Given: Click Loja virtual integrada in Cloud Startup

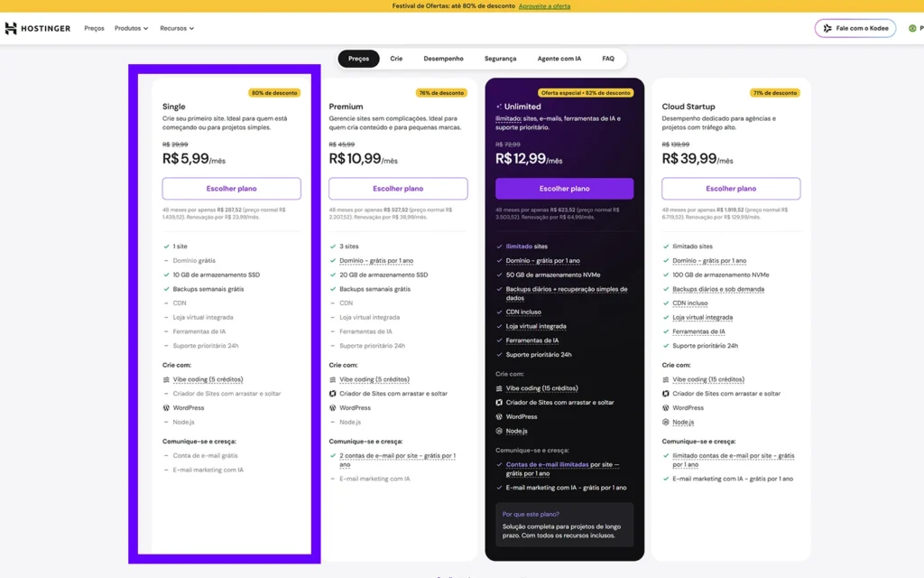Looking at the screenshot, I should pyautogui.click(x=702, y=317).
